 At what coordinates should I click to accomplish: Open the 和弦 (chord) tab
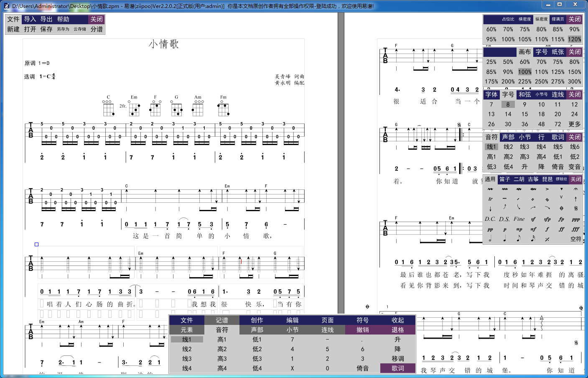coord(525,94)
